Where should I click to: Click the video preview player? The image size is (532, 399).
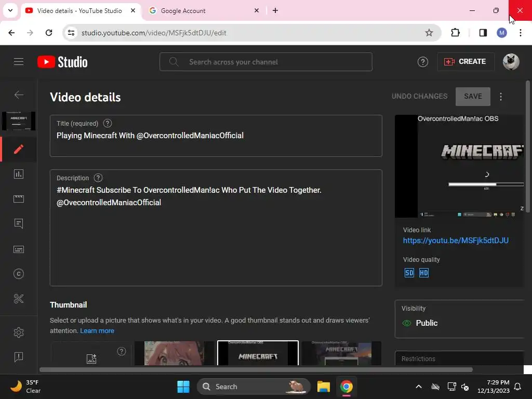tap(459, 166)
